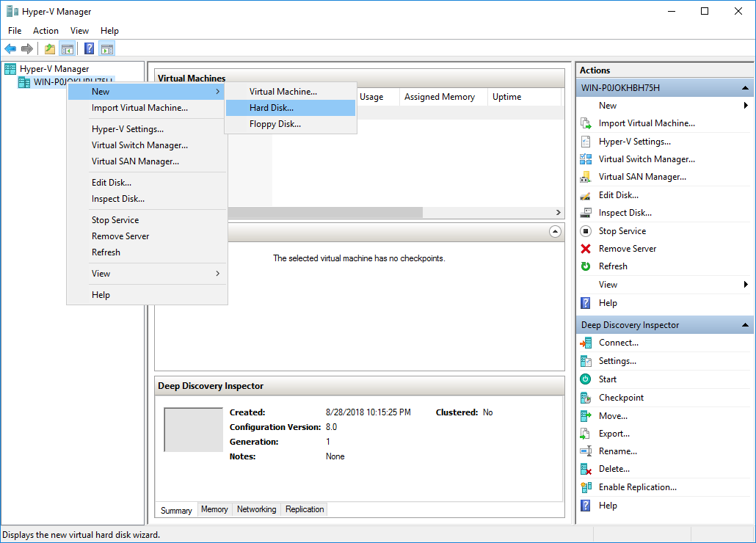Viewport: 756px width, 543px height.
Task: Click the red Delete icon
Action: 586,468
